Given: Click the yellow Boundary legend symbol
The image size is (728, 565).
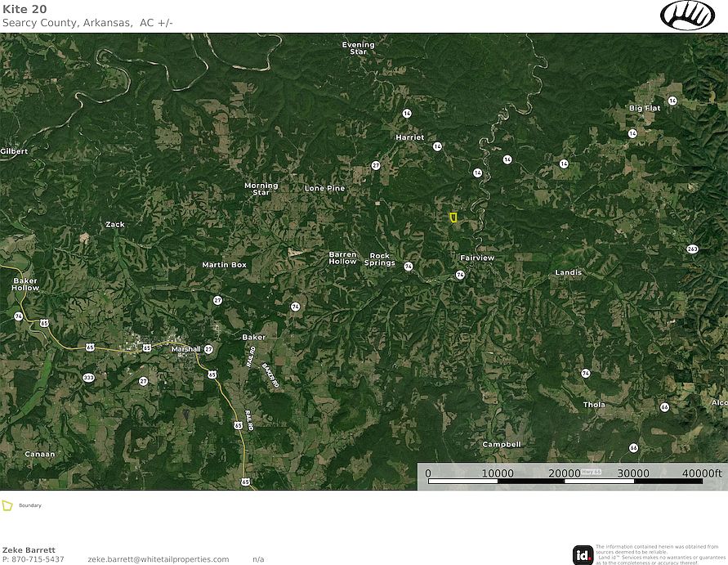Looking at the screenshot, I should click(7, 505).
